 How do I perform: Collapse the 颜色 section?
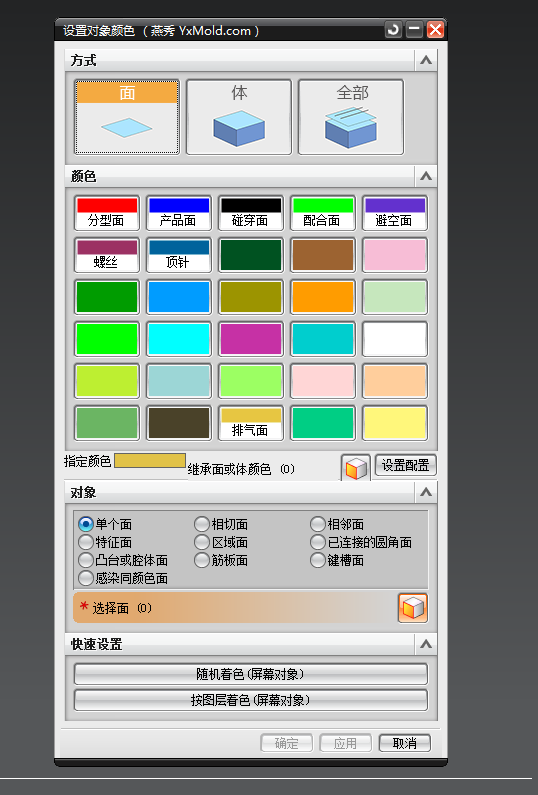tap(426, 176)
